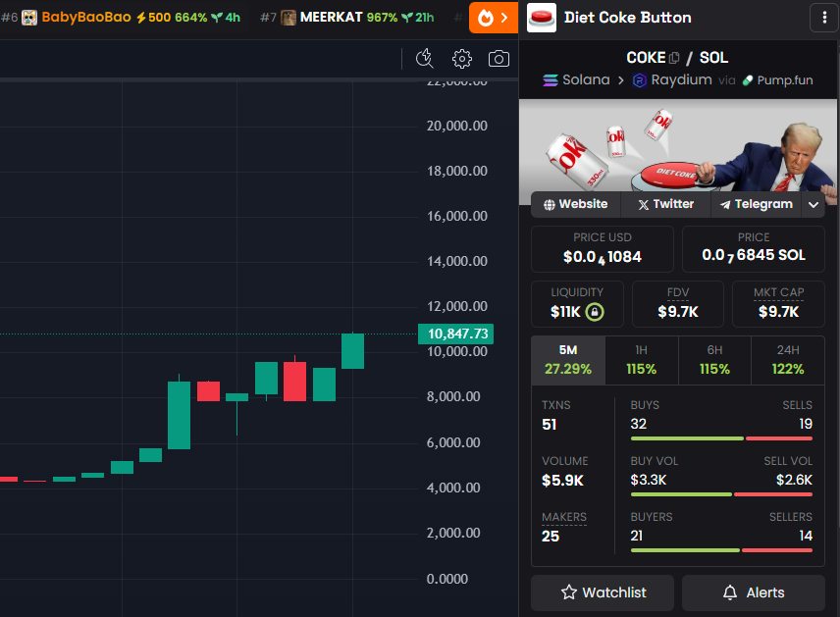Click the BabyBaoBao token avatar
The height and width of the screenshot is (617, 840).
pos(29,18)
